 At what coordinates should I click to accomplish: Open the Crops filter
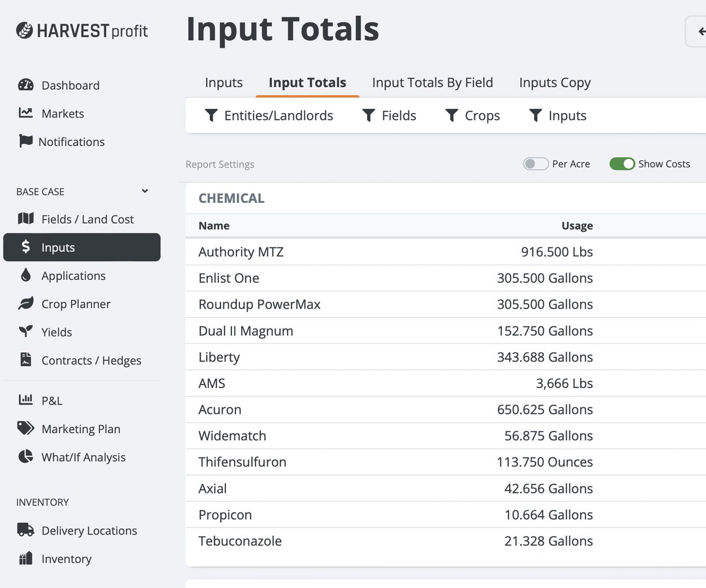click(472, 116)
